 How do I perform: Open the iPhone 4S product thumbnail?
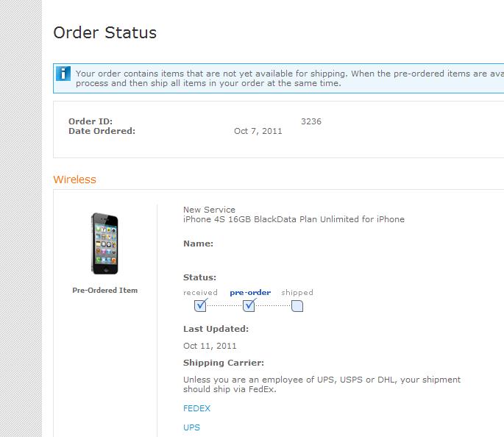pyautogui.click(x=104, y=244)
